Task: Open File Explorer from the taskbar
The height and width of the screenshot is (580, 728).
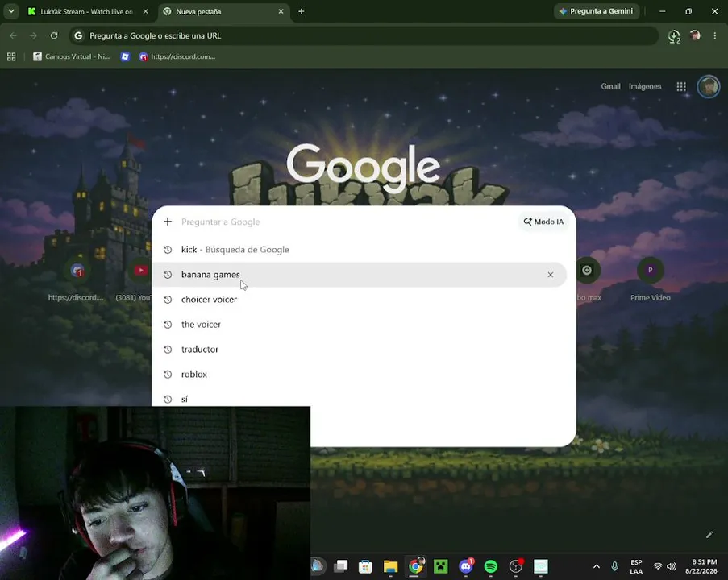Action: [390, 566]
